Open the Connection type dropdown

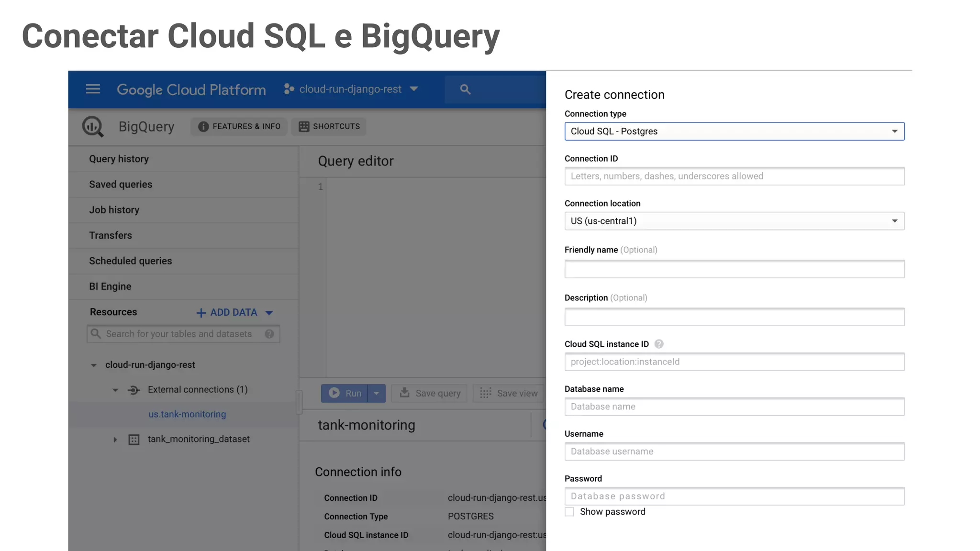(x=735, y=131)
